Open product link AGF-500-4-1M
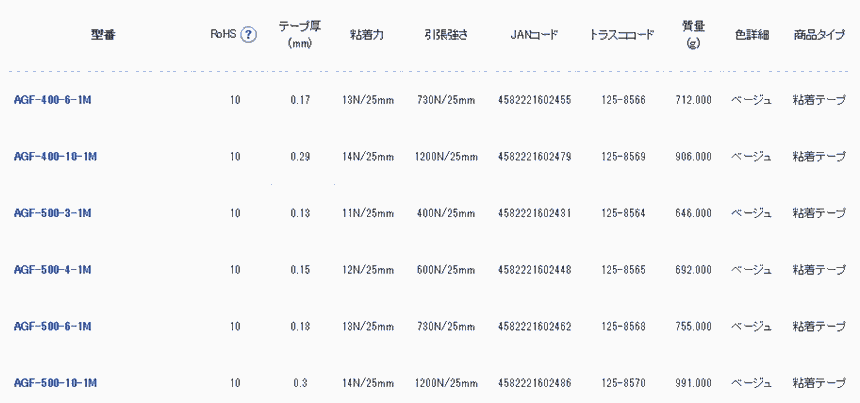Viewport: 860px width, 403px height. 52,270
